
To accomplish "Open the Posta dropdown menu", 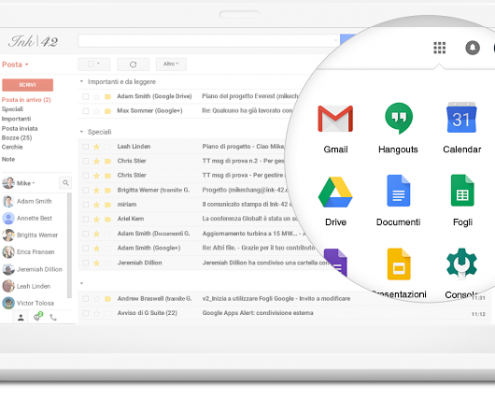I will (x=15, y=64).
